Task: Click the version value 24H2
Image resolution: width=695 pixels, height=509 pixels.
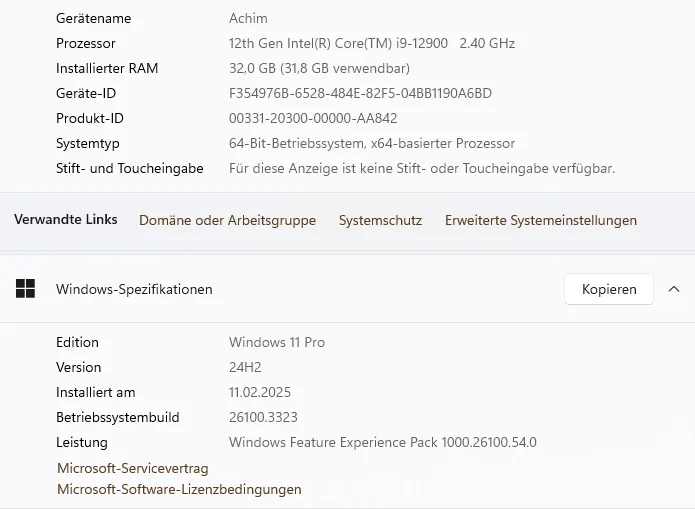Action: 245,367
